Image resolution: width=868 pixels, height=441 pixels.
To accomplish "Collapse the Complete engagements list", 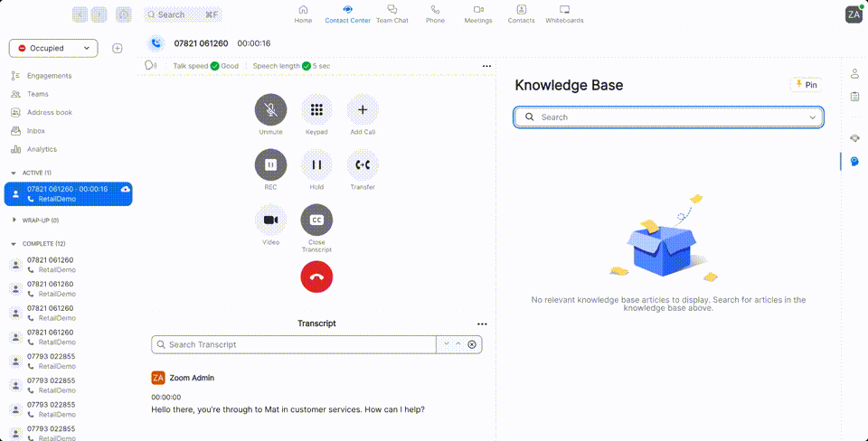I will point(14,244).
